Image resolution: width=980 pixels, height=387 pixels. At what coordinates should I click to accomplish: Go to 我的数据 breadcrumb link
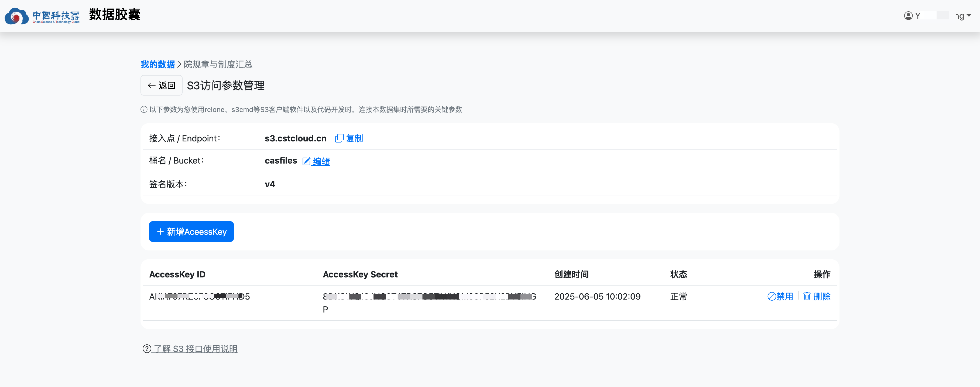coord(157,64)
